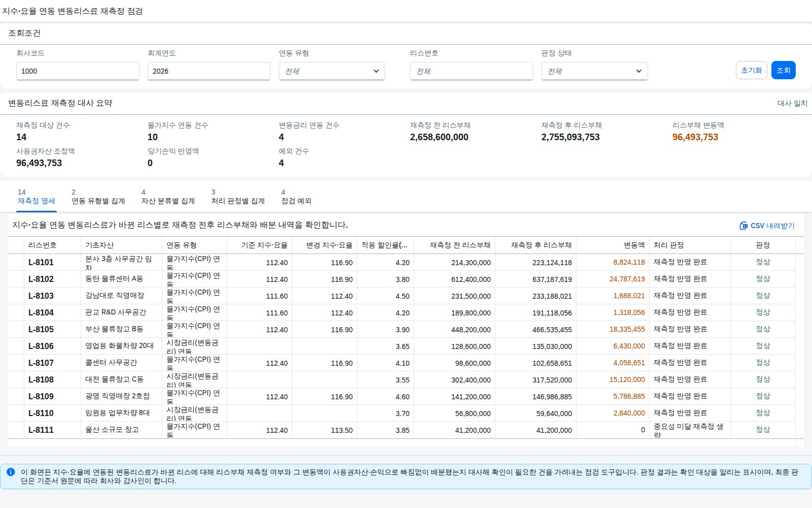The width and height of the screenshot is (812, 508).
Task: Click variance amount 24,787,619
Action: tap(627, 279)
